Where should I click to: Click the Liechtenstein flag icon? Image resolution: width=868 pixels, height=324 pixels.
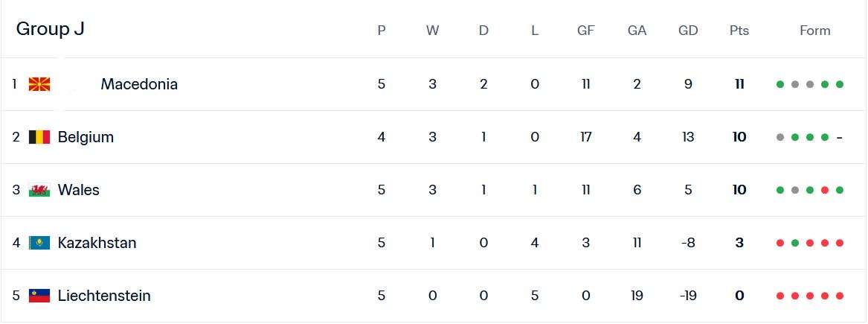[x=39, y=296]
